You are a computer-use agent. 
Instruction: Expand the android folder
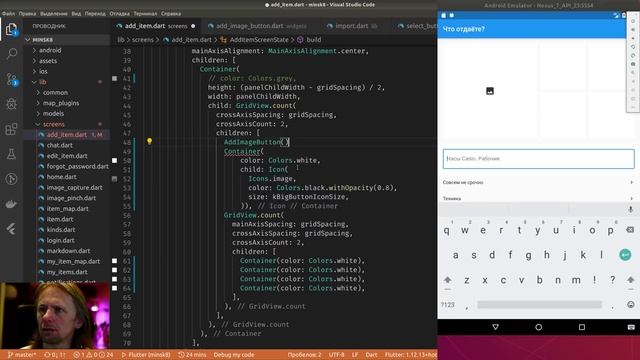tap(67, 50)
